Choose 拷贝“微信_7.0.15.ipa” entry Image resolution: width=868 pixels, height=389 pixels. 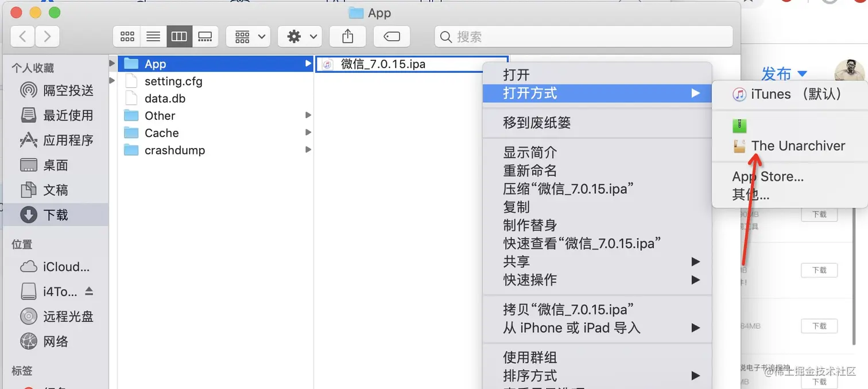pos(597,310)
